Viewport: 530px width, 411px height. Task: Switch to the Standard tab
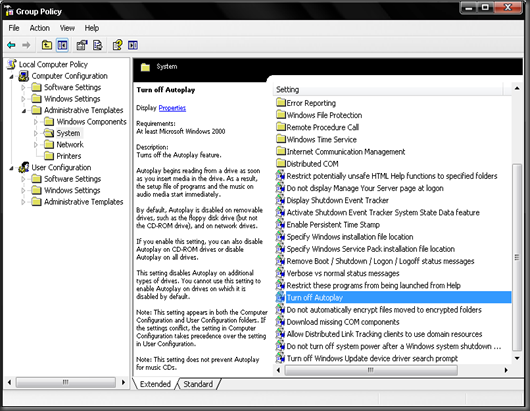pos(198,384)
